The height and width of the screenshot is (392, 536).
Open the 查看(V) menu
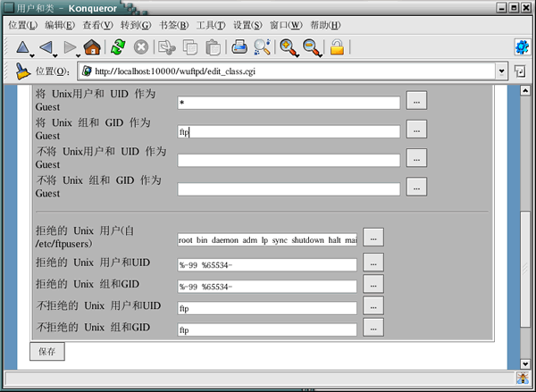coord(97,25)
